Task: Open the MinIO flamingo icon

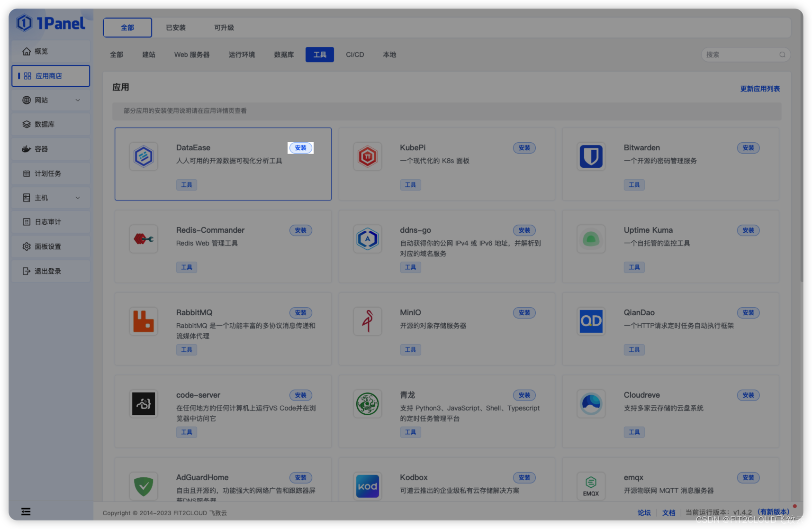Action: click(368, 321)
